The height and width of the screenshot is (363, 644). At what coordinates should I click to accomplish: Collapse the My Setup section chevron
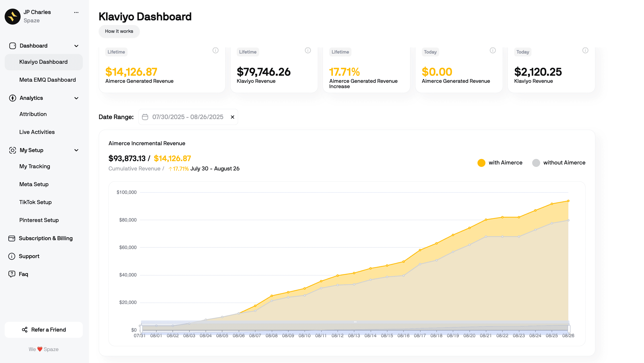[76, 150]
